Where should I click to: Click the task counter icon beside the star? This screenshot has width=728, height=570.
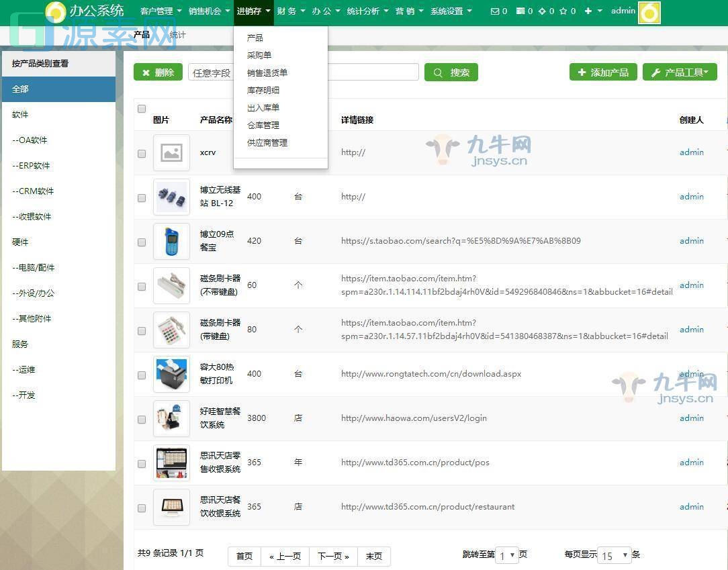(x=543, y=11)
